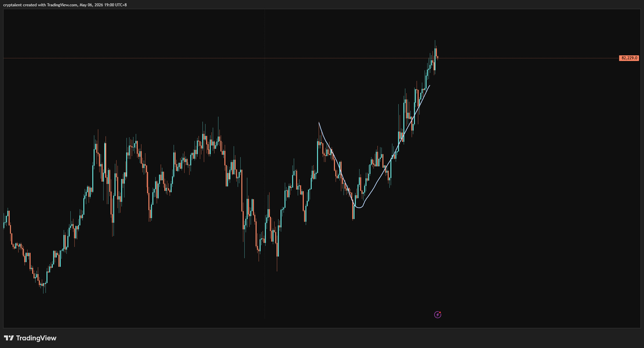Click the 82,229.0 price label
This screenshot has width=644, height=348.
[x=630, y=57]
